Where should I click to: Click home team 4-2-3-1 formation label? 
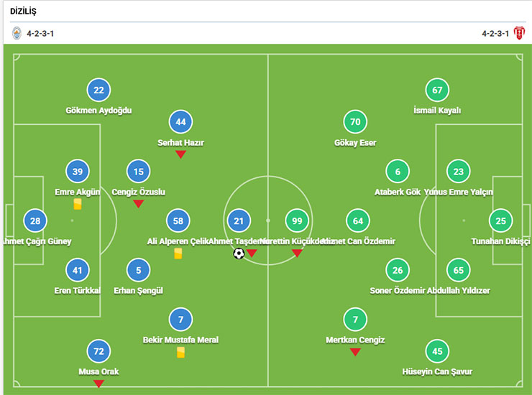point(40,33)
